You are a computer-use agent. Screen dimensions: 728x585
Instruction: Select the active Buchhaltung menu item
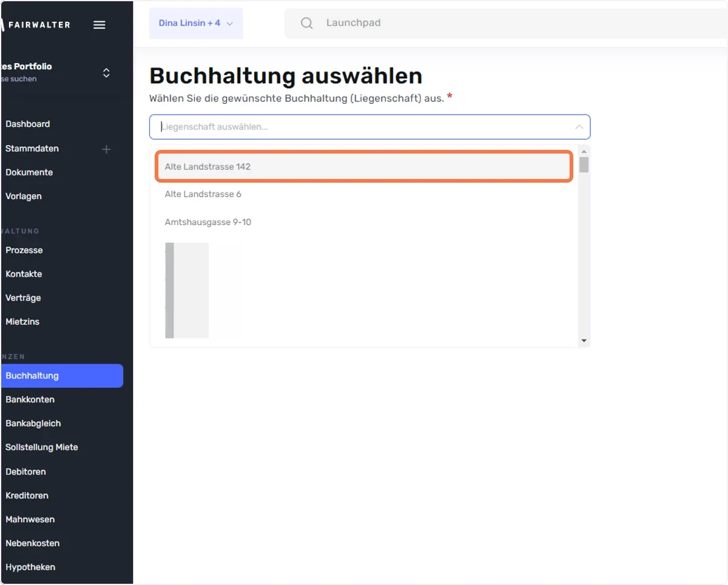61,376
